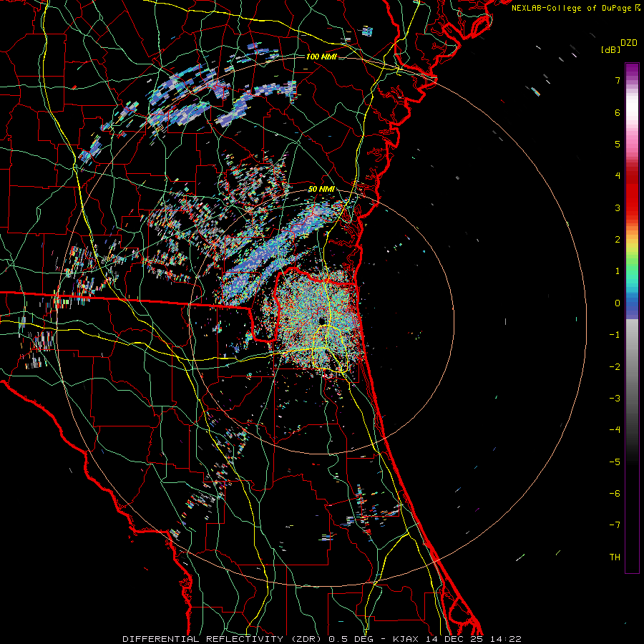Click the 14:22 timestamp
The height and width of the screenshot is (644, 644).
[x=506, y=639]
